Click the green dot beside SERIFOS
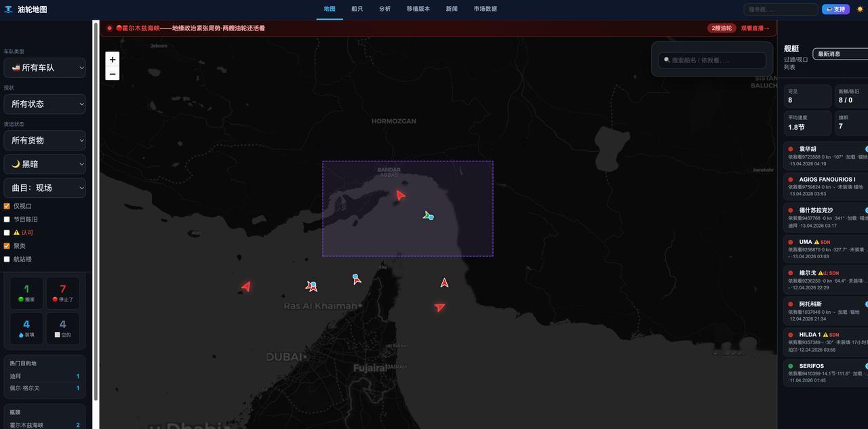 [x=791, y=366]
